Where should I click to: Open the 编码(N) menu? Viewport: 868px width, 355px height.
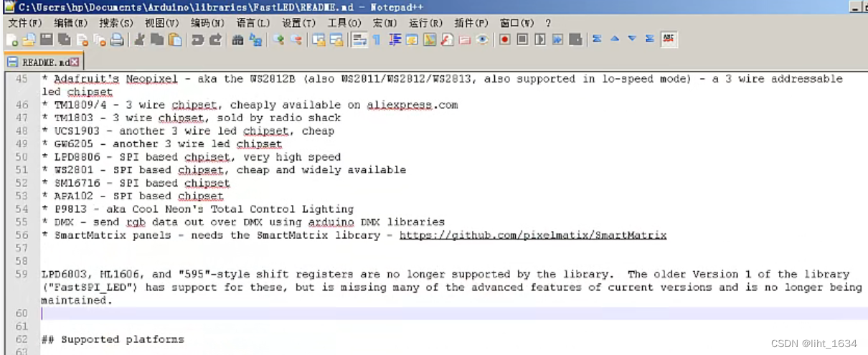(207, 23)
